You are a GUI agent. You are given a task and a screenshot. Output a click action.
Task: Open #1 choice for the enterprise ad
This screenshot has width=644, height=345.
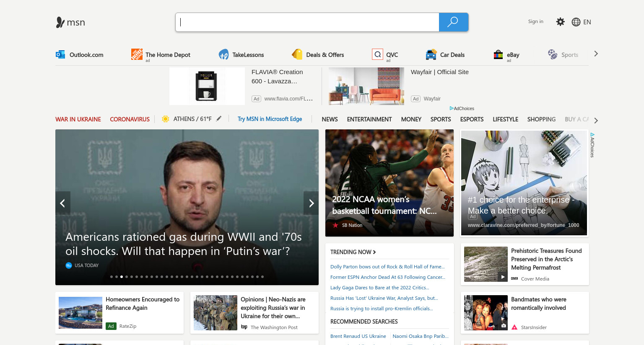(524, 183)
